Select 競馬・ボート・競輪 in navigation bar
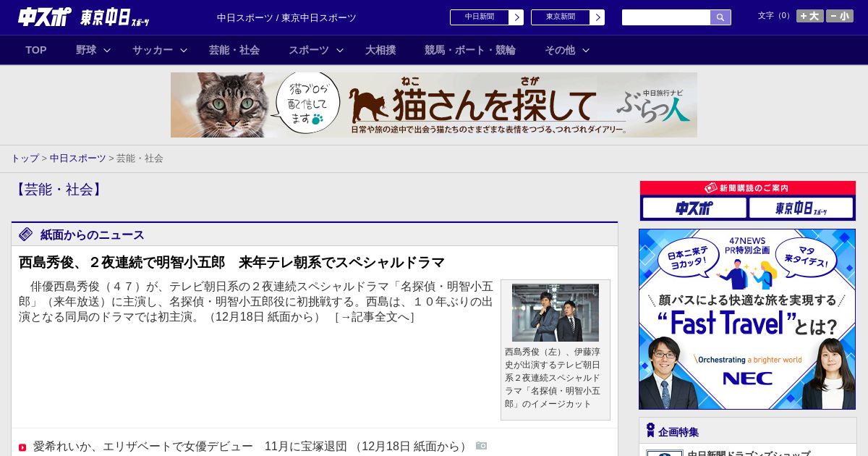This screenshot has width=868, height=456. click(x=470, y=50)
